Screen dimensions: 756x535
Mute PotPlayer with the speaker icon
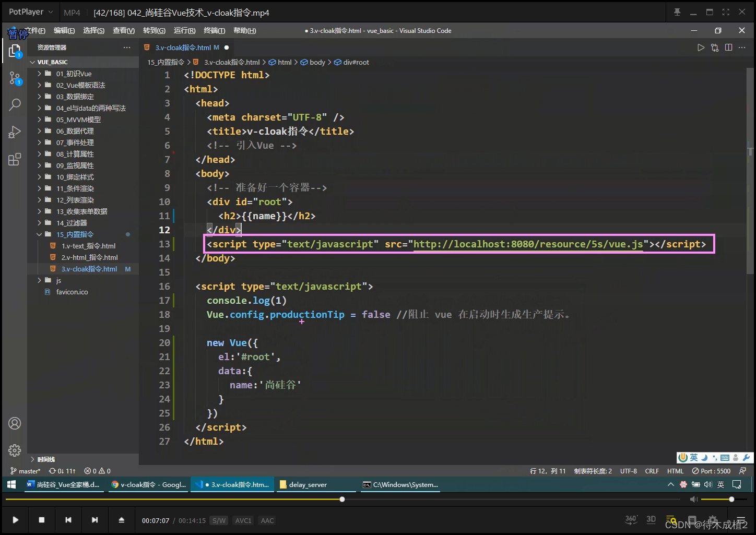(x=693, y=500)
